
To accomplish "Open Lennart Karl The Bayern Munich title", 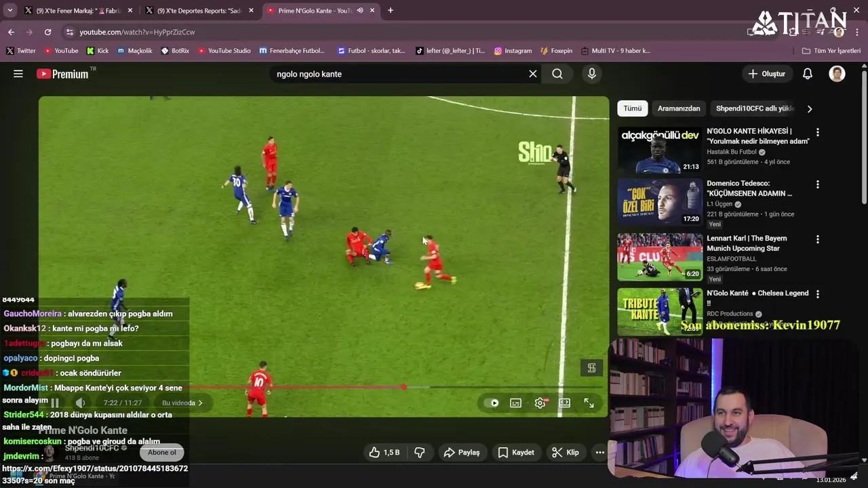I will tap(747, 243).
